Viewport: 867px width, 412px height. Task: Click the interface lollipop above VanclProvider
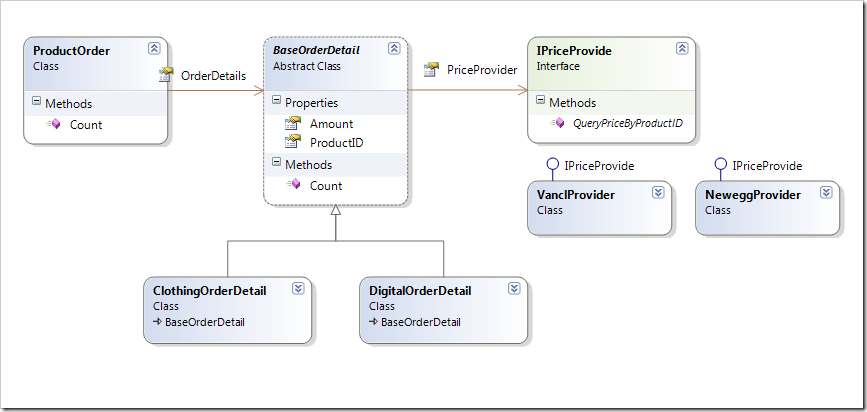click(552, 164)
